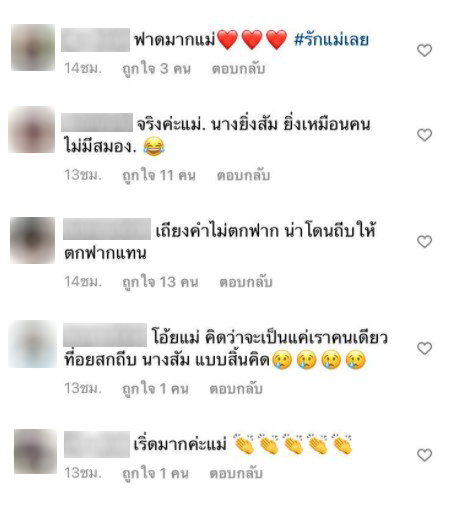The height and width of the screenshot is (510, 456).
Task: Reply to the 'เถียงคำไม่ตกฟาก' comment
Action: tap(246, 282)
